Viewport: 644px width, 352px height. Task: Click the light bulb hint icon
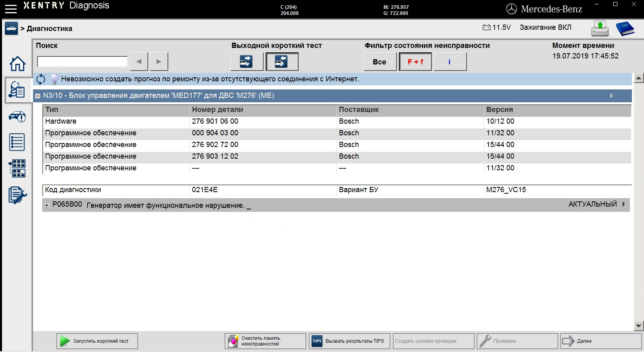click(x=54, y=79)
